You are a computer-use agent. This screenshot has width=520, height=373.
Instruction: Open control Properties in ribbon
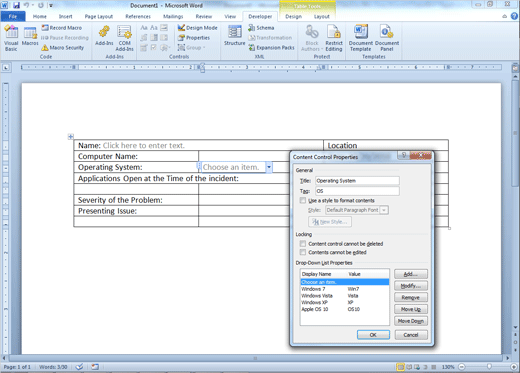point(194,38)
